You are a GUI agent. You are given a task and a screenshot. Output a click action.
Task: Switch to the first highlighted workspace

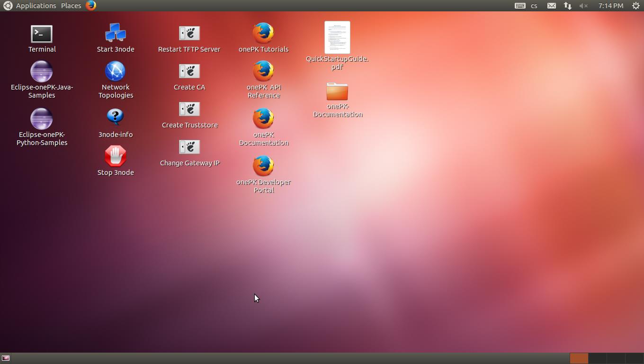[579, 358]
